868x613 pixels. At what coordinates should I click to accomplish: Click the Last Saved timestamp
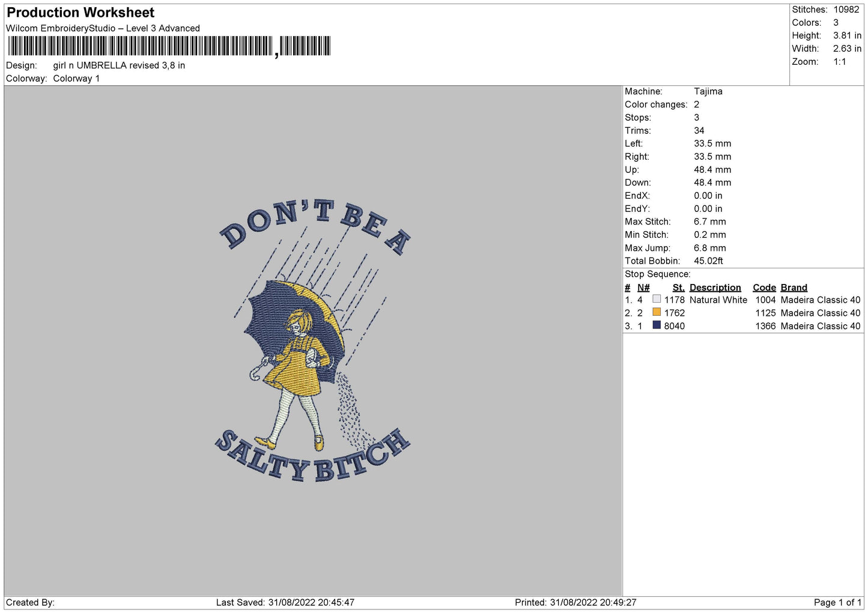(285, 602)
